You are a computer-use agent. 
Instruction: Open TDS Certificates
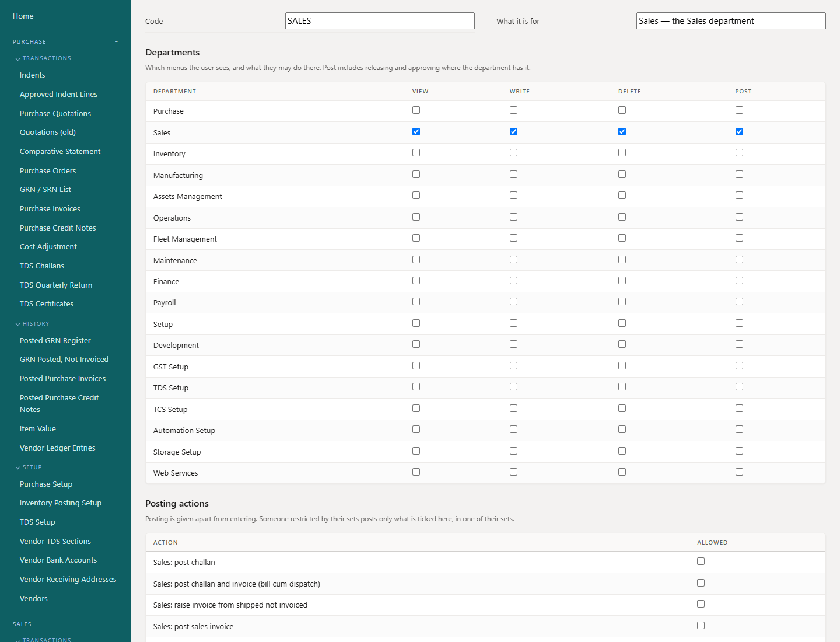click(x=47, y=304)
